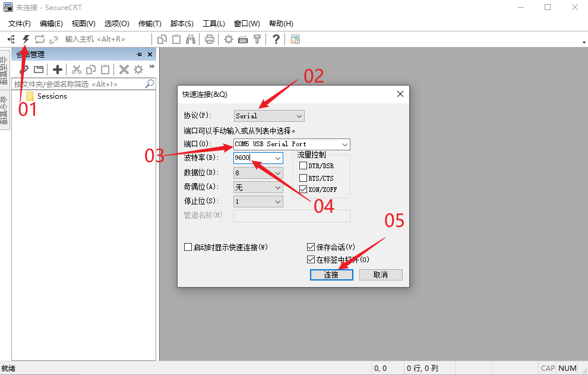Open the 文件(F) menu

pyautogui.click(x=20, y=24)
